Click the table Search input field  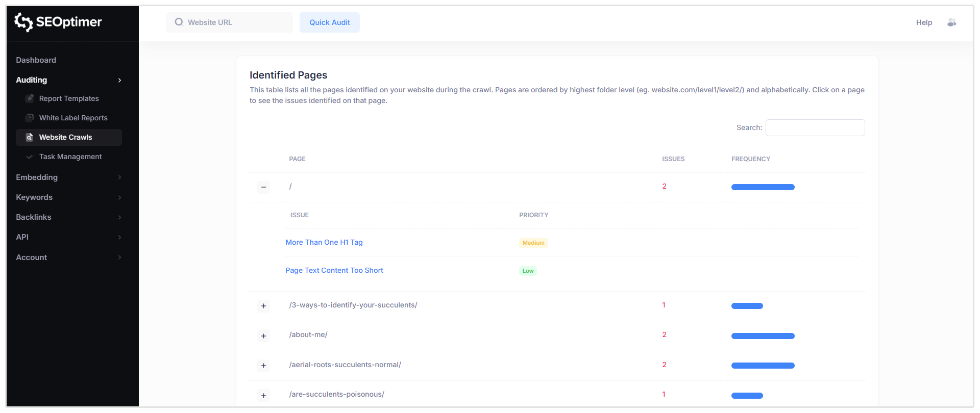click(x=815, y=127)
